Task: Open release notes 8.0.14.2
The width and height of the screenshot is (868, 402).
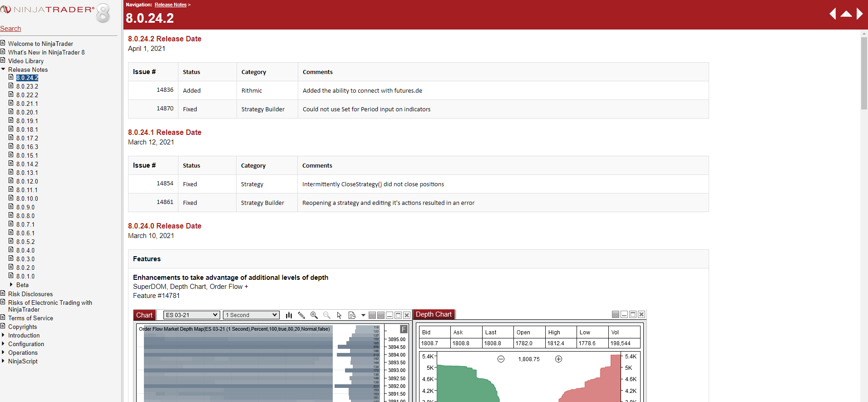Action: (x=27, y=164)
